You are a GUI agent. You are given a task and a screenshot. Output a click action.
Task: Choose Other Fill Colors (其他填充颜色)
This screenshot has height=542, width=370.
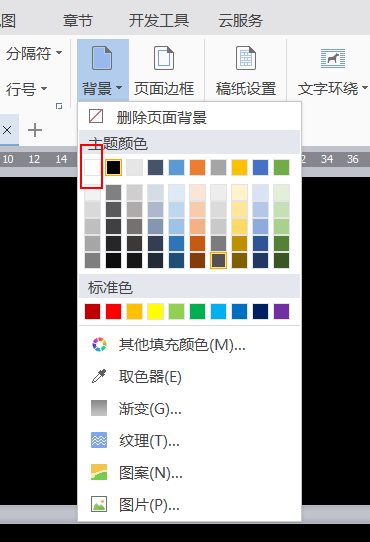[189, 344]
